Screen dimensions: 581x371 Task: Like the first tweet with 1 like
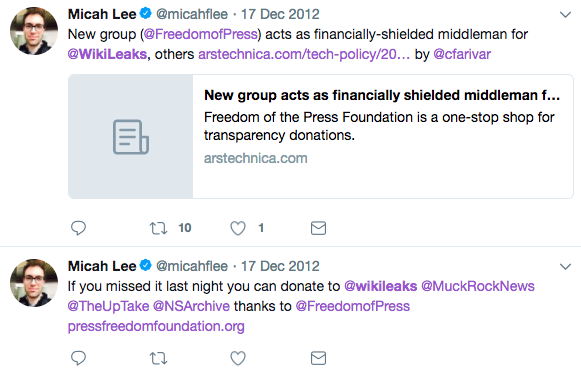[x=238, y=228]
